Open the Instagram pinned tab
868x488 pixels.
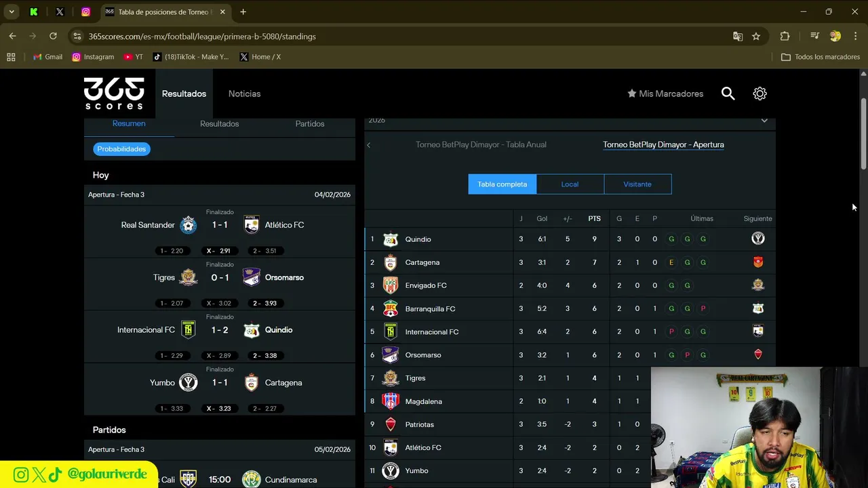(x=85, y=12)
